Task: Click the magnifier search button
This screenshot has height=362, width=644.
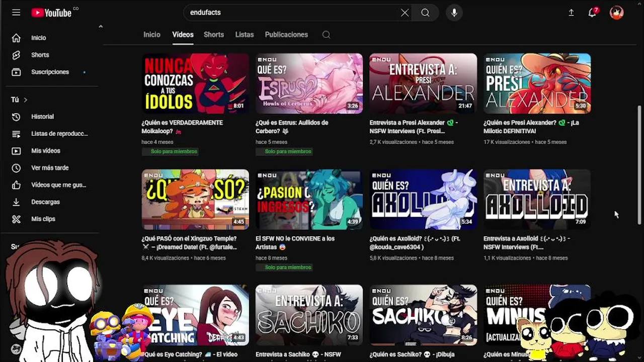Action: point(426,13)
